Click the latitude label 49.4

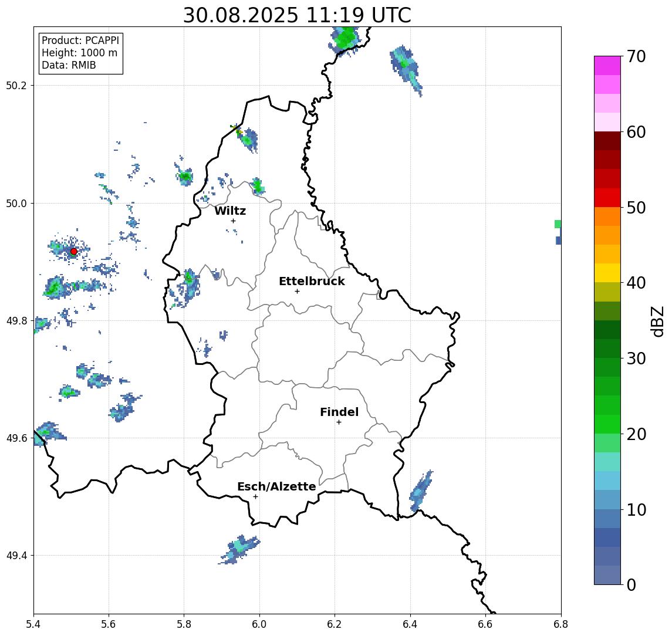[x=16, y=556]
